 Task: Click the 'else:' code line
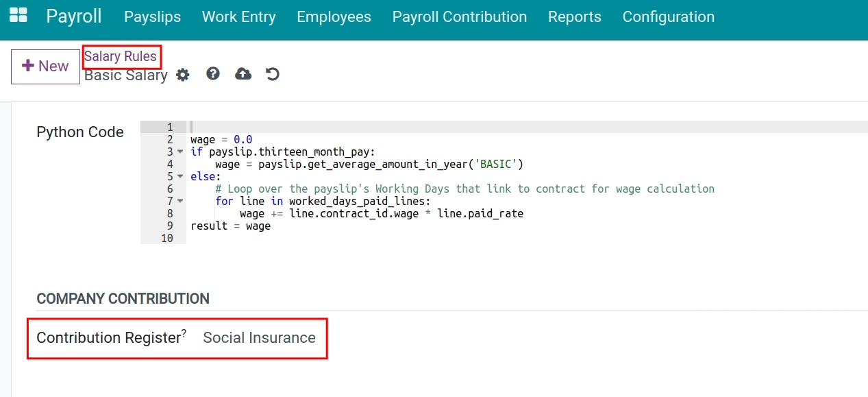point(206,176)
